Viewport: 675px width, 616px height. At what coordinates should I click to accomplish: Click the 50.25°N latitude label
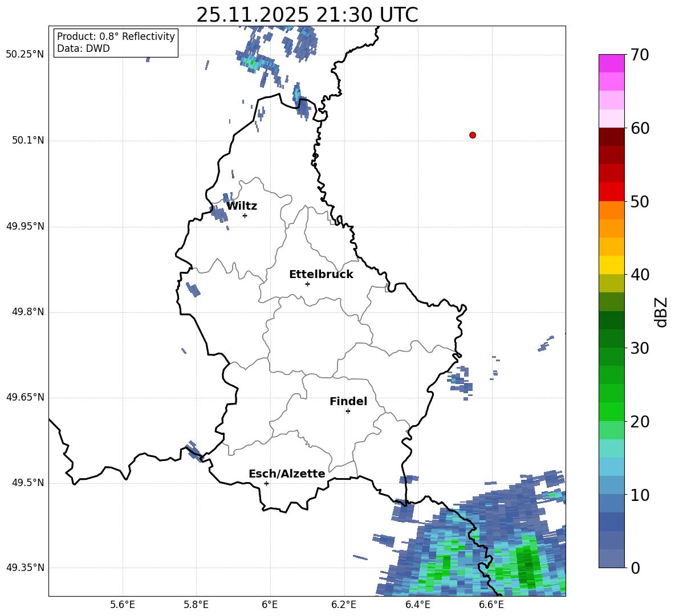25,55
